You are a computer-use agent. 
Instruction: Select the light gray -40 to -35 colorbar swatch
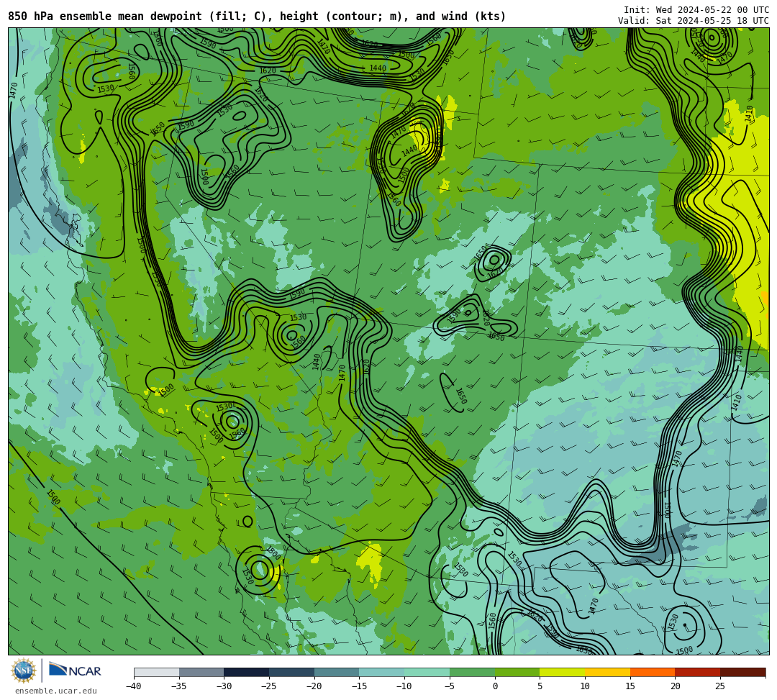[157, 672]
